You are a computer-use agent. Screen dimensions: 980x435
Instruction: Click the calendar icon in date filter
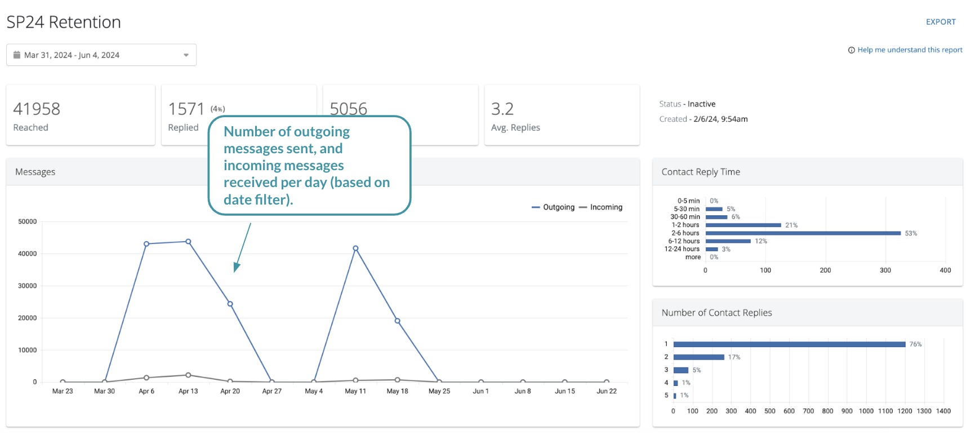[x=17, y=55]
